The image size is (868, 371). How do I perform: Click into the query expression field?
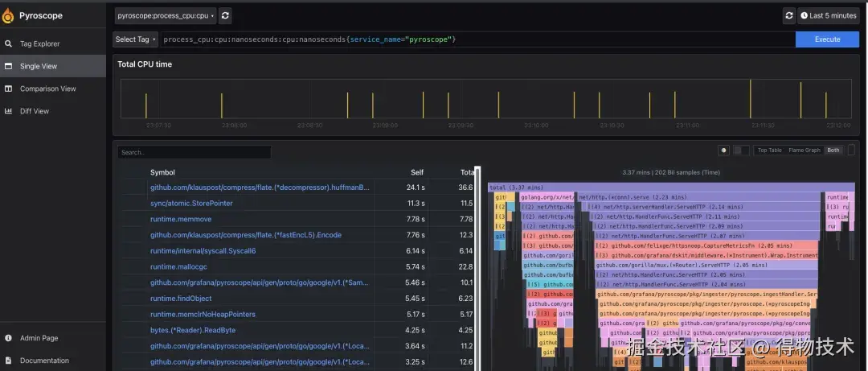(x=477, y=39)
